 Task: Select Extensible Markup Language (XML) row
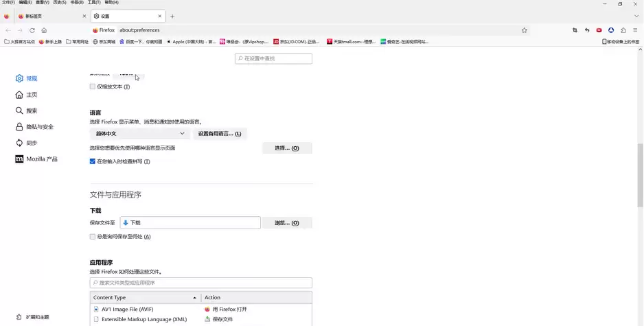(201, 319)
